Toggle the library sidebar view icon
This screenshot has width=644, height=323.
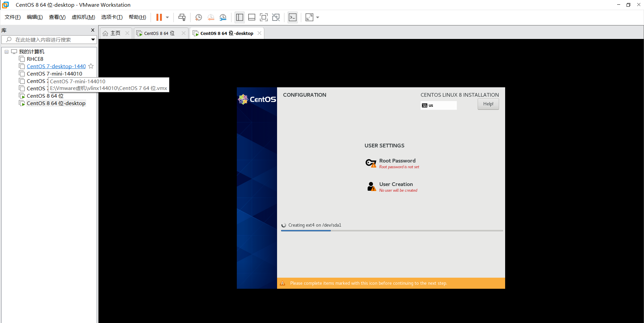[x=239, y=17]
